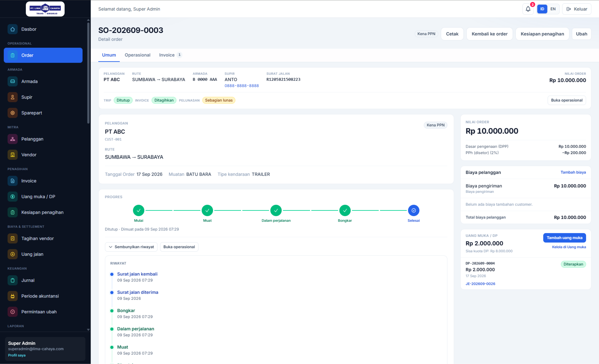Log out with the Keluar button
599x364 pixels.
[x=577, y=9]
